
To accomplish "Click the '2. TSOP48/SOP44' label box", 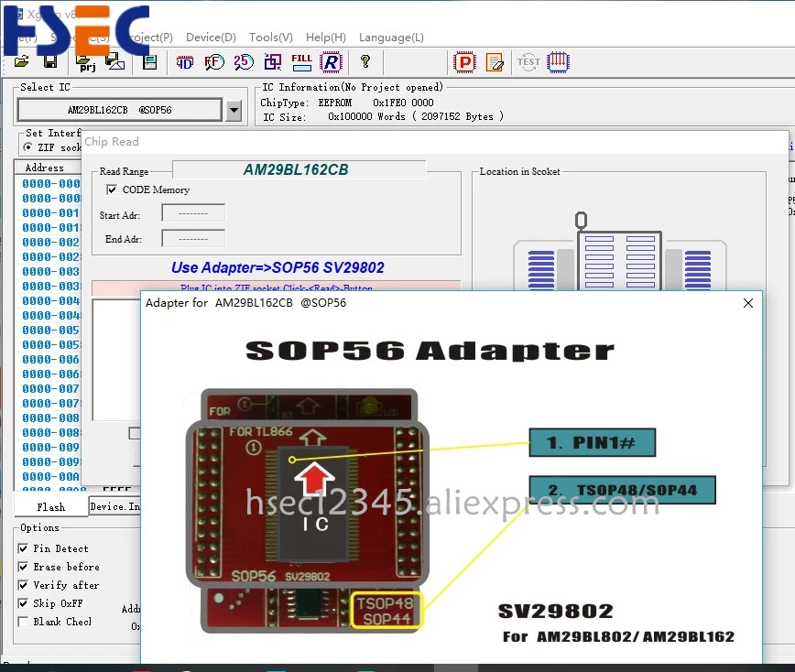I will 623,490.
